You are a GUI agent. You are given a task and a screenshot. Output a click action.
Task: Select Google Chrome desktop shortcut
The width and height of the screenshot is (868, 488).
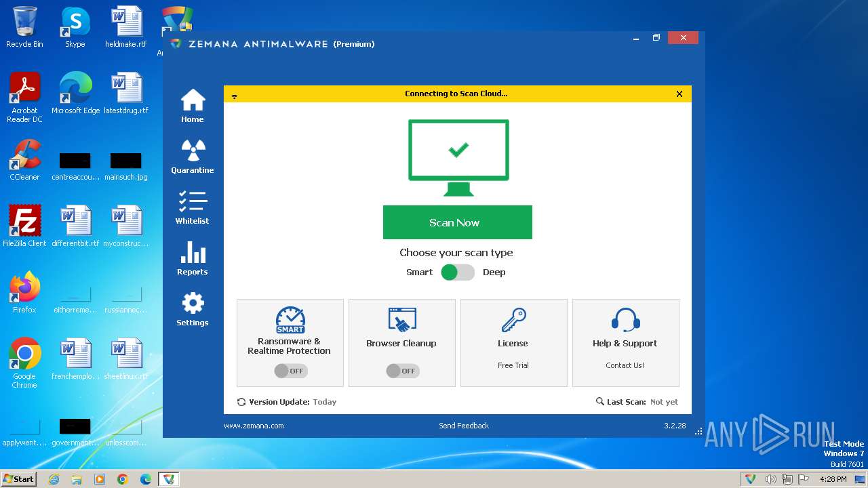24,363
